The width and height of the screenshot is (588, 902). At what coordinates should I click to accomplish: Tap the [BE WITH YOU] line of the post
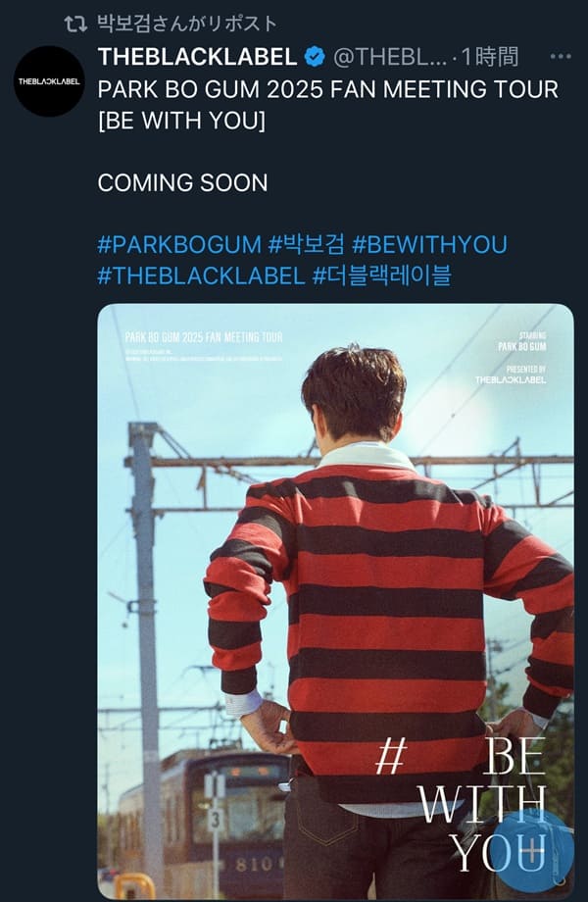coord(181,121)
